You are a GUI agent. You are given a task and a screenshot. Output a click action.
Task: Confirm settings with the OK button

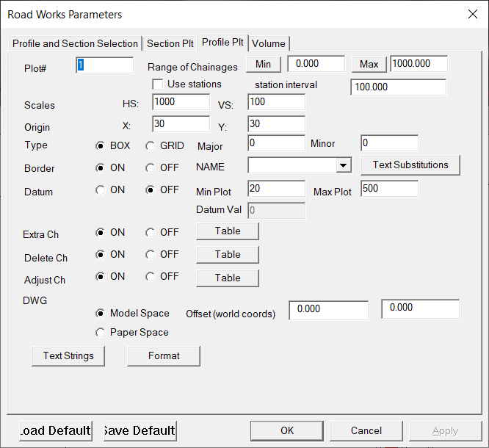(287, 430)
